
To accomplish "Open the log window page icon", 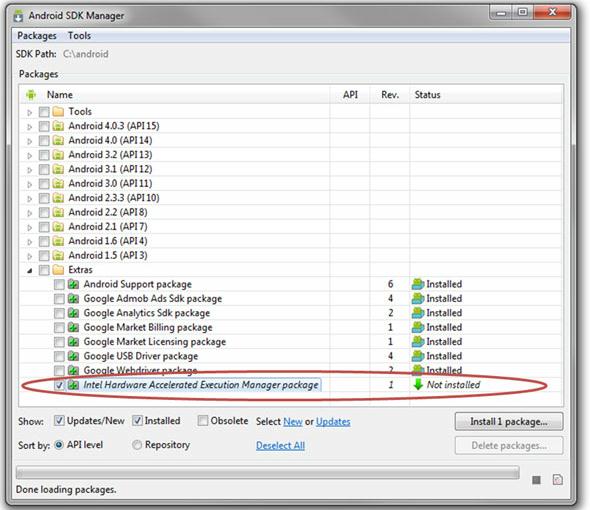I will pyautogui.click(x=557, y=480).
